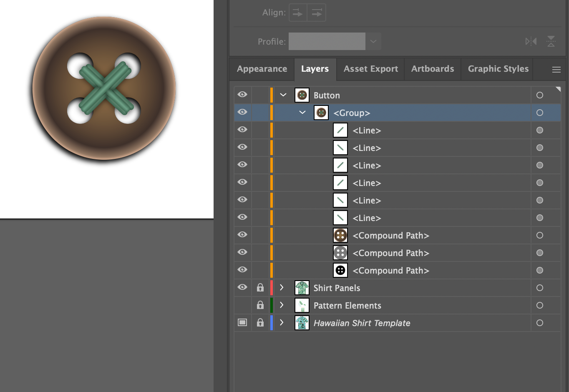Unlock the Pattern Elements layer
569x392 pixels.
(x=260, y=305)
